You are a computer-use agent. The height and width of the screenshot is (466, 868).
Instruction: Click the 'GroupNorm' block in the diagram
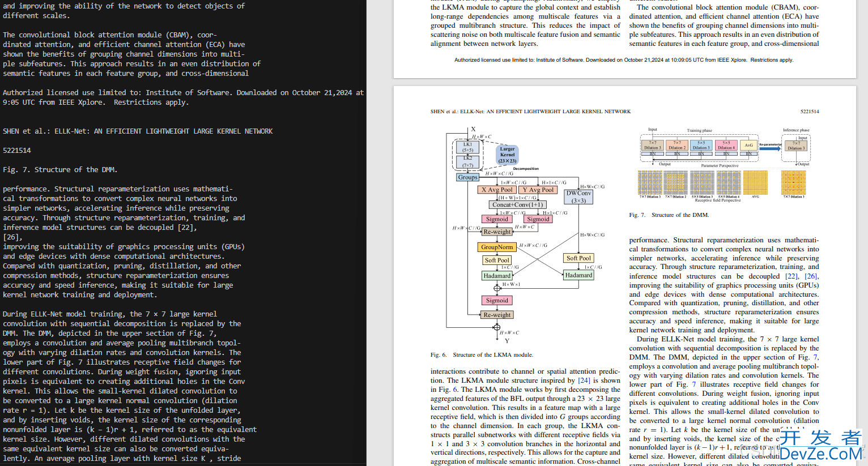[x=497, y=247]
